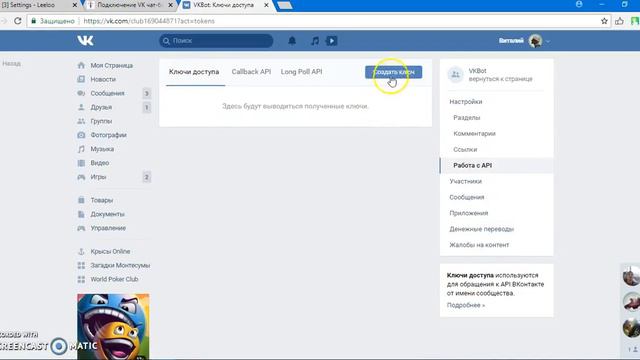Click the Друзья counter badge 1
The width and height of the screenshot is (640, 360).
[146, 107]
